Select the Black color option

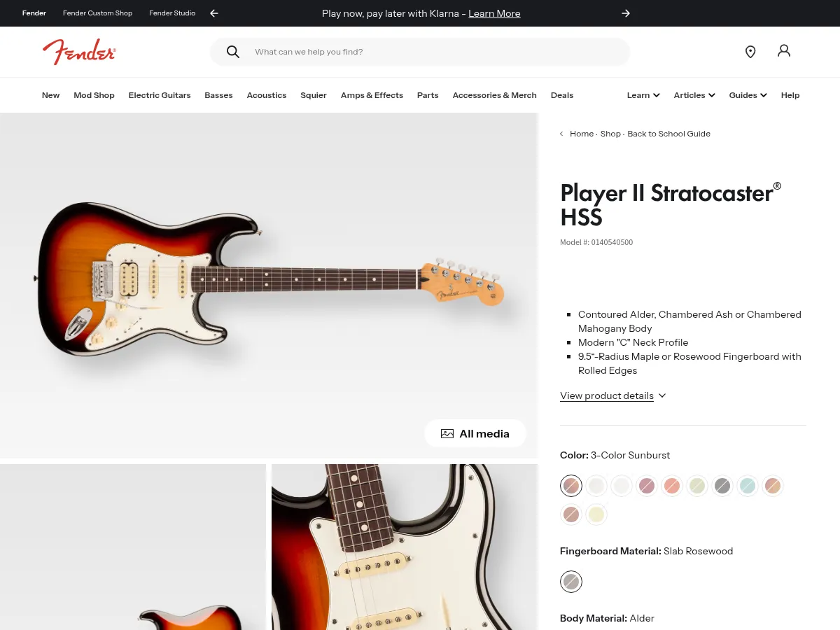pos(722,486)
